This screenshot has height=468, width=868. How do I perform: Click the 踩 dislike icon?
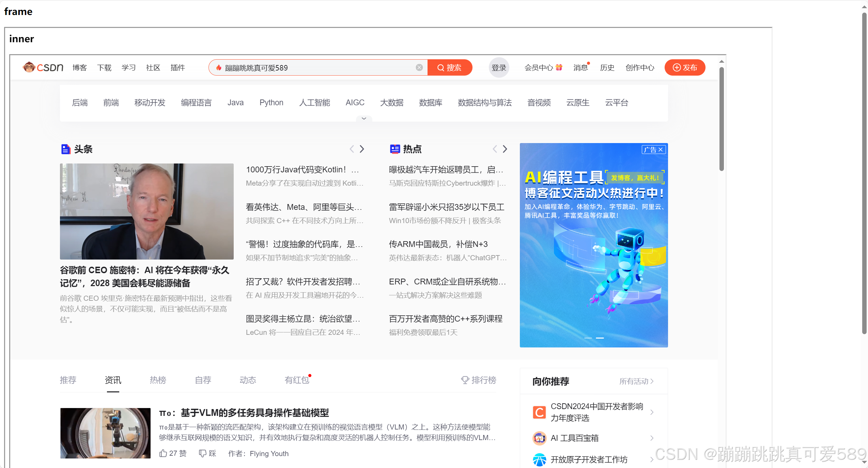coord(203,453)
